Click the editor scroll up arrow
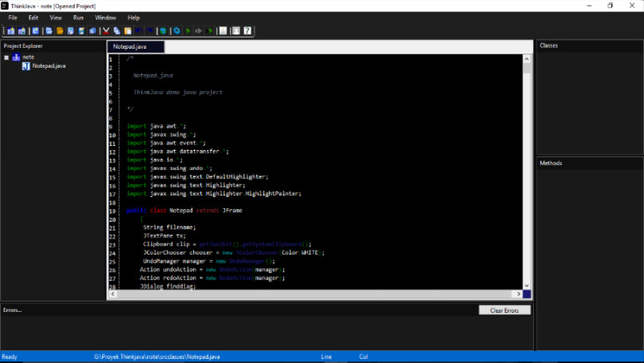The image size is (644, 363). pos(527,59)
